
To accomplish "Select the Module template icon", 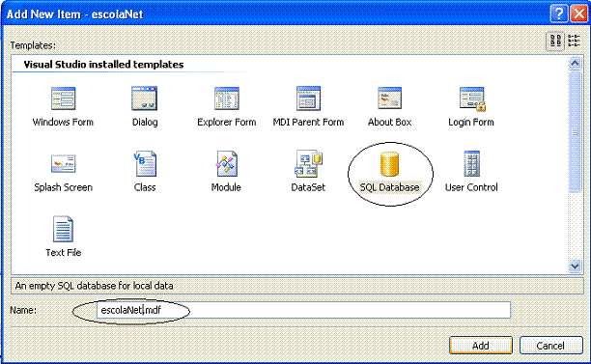I will tap(226, 163).
